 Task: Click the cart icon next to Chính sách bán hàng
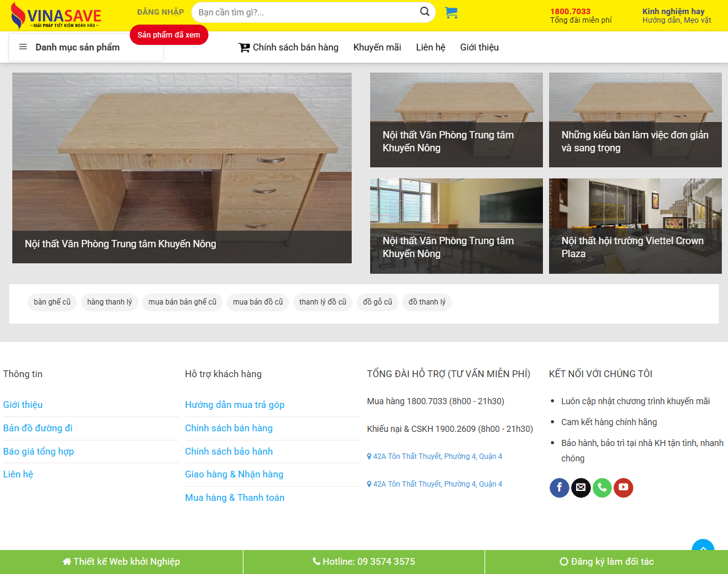click(x=243, y=47)
